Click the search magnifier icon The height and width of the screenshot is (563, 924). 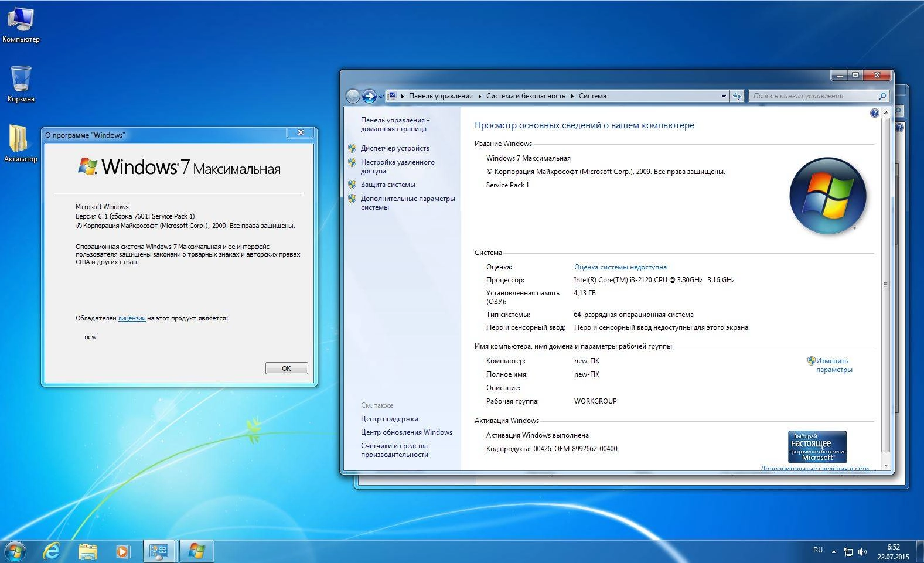[882, 96]
